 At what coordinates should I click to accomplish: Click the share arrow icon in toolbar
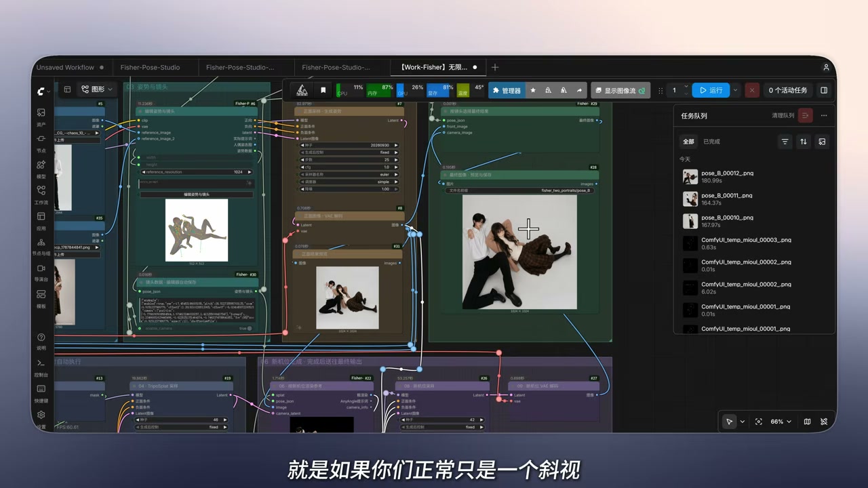[x=579, y=90]
